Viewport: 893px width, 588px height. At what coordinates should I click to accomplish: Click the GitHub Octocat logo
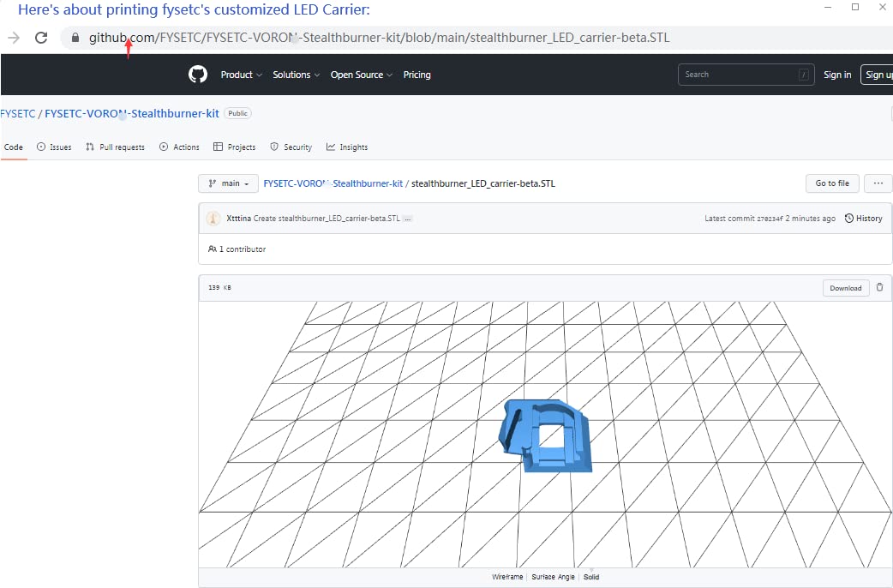pyautogui.click(x=198, y=75)
